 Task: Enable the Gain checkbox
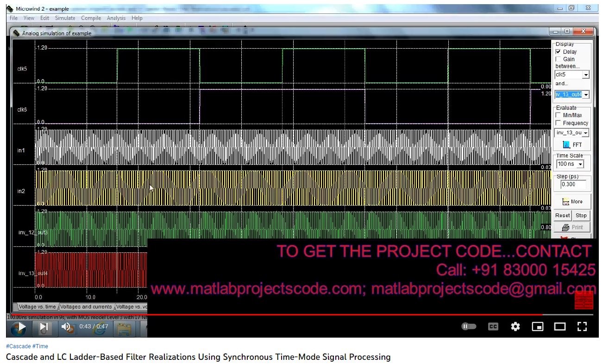point(558,59)
